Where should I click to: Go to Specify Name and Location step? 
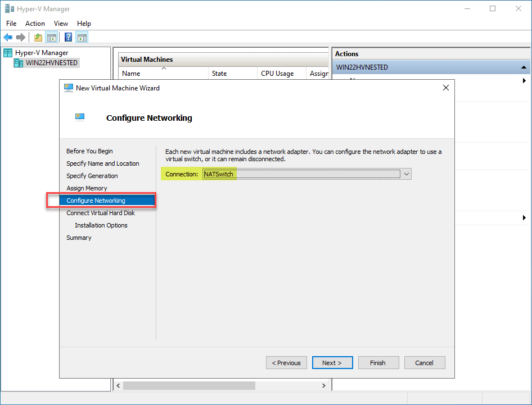(103, 163)
